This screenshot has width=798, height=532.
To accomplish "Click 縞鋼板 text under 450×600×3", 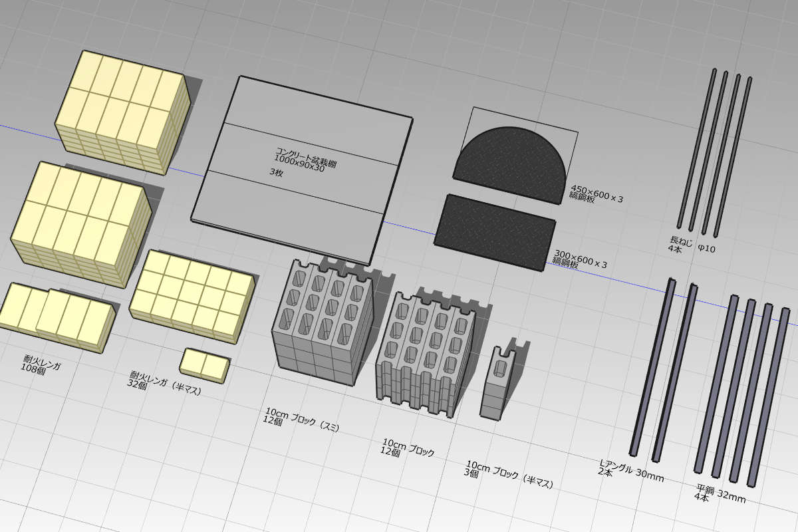I will click(581, 198).
